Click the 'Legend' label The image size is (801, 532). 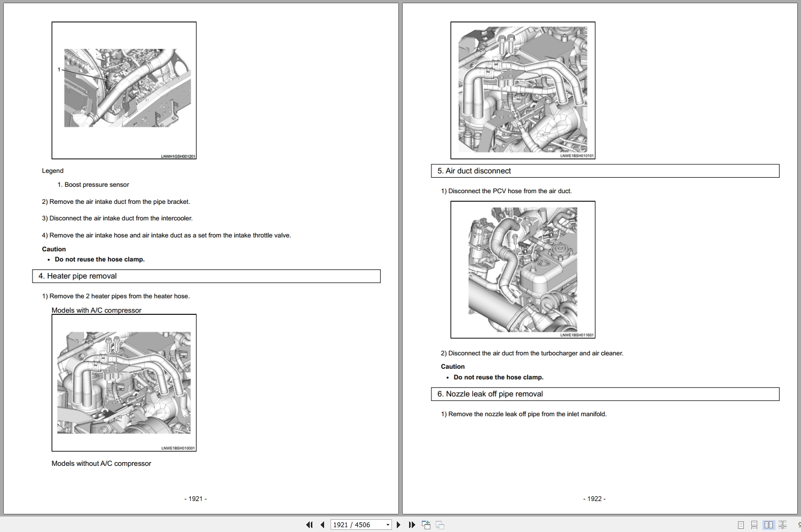[53, 171]
